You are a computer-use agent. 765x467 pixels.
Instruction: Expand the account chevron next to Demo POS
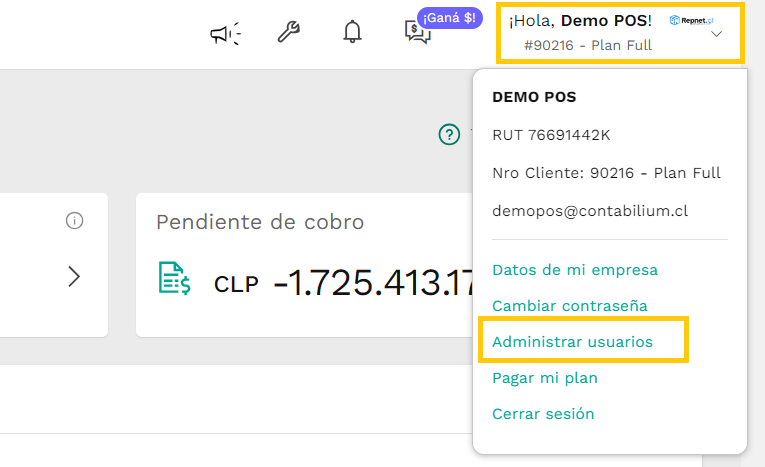[716, 34]
